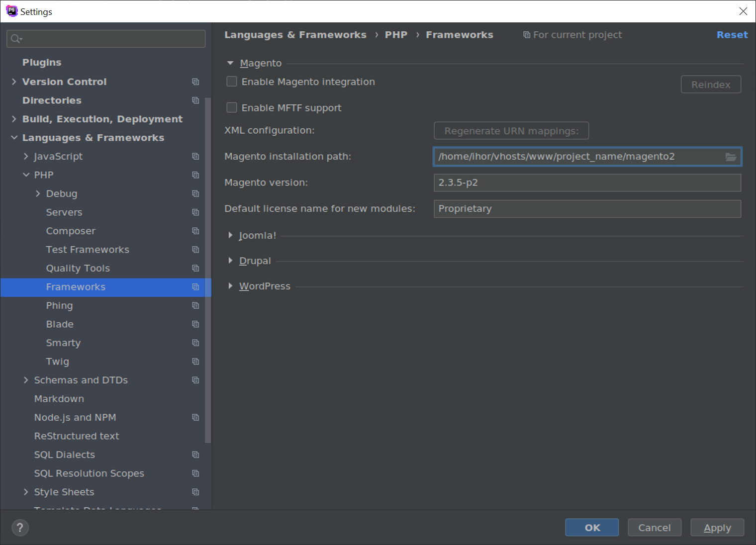Click project-level icon beside Test Frameworks

(x=195, y=250)
